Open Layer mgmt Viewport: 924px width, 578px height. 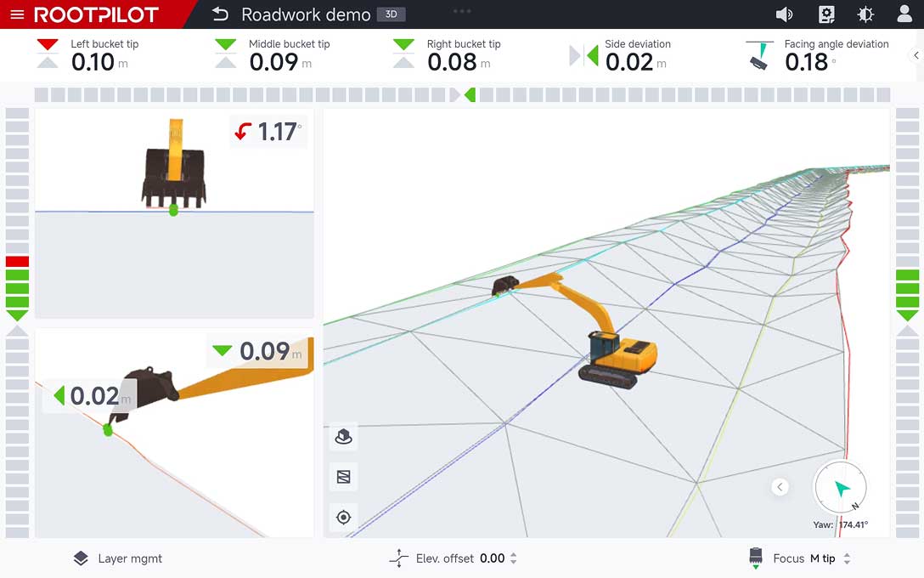coord(117,558)
